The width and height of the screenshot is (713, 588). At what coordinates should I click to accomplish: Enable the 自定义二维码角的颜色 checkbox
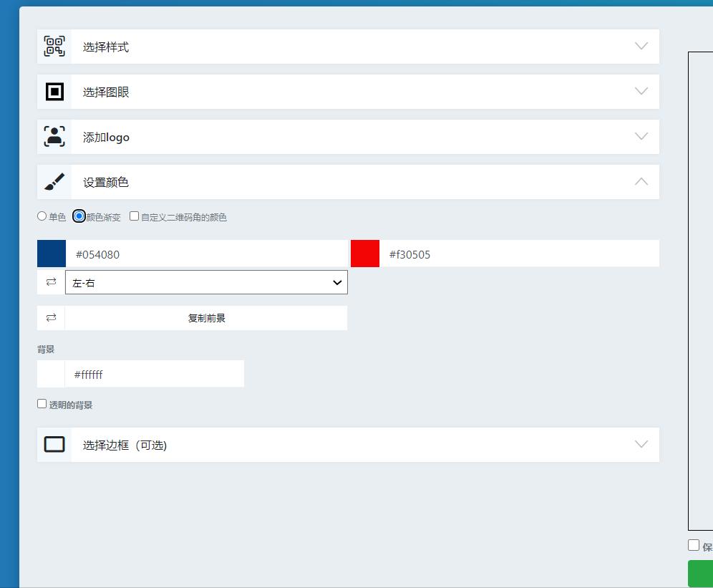(134, 216)
